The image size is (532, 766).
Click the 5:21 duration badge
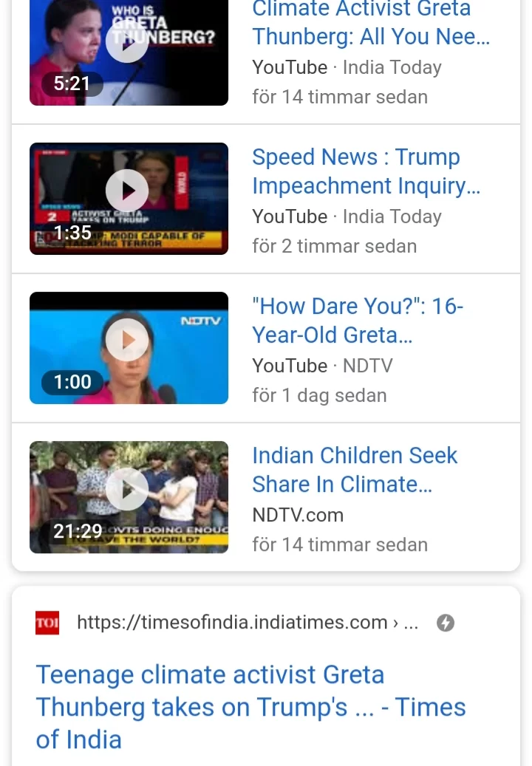(x=72, y=83)
